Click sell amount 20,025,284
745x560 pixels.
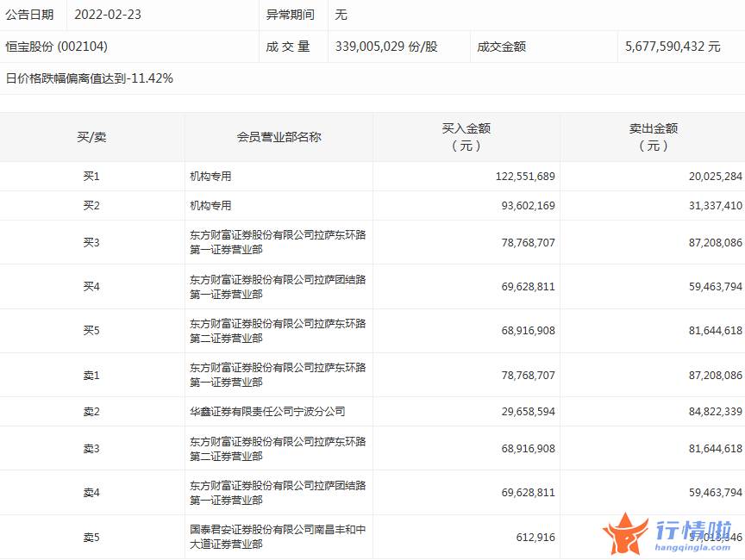716,177
